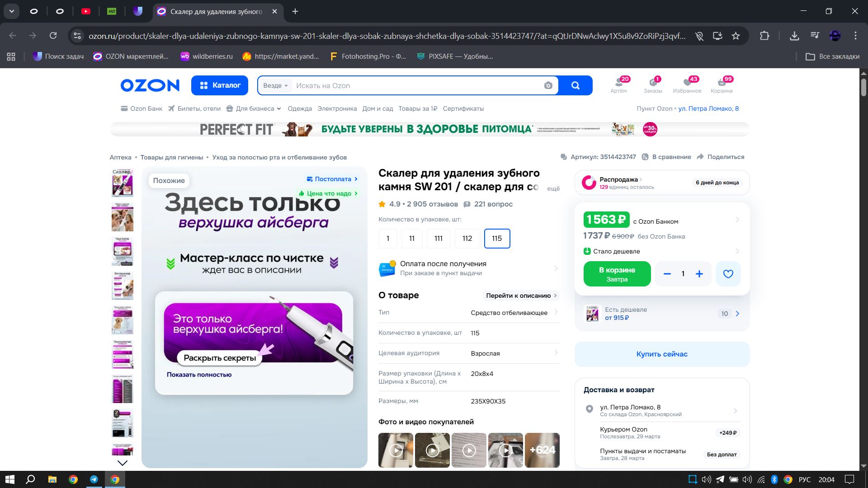Click the camera image search icon
This screenshot has height=488, width=868.
548,85
